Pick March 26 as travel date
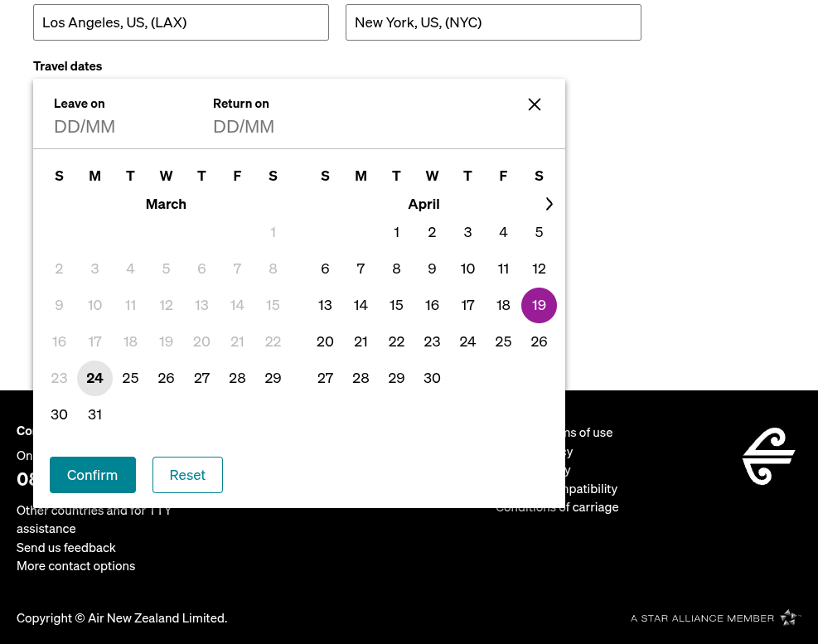The width and height of the screenshot is (818, 644). [166, 379]
